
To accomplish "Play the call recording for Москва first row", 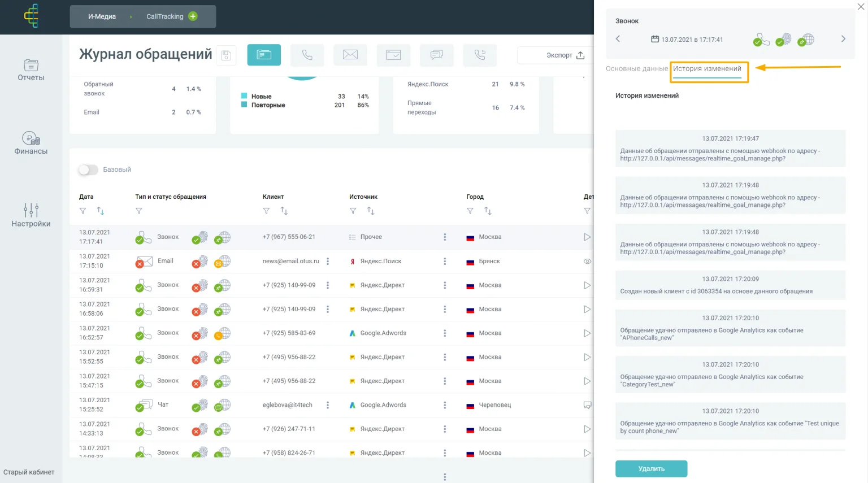I will [x=587, y=237].
